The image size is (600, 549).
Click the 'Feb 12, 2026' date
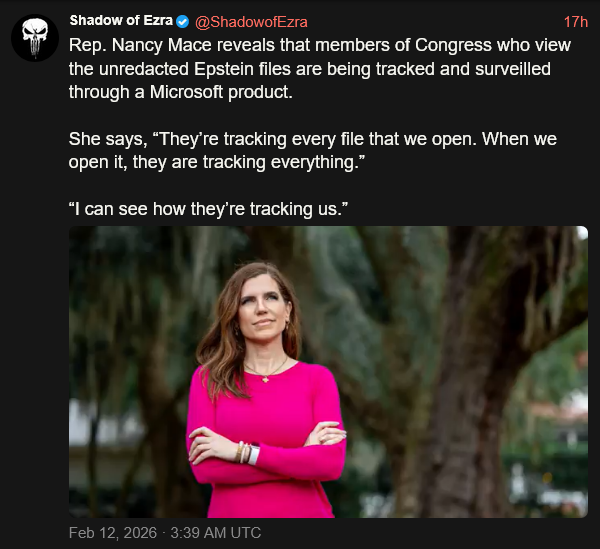point(112,533)
